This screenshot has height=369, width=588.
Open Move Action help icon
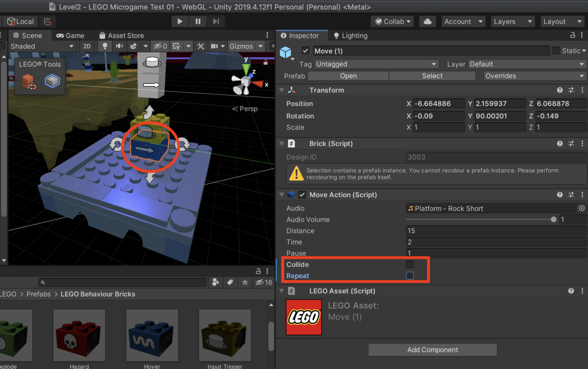(x=560, y=195)
